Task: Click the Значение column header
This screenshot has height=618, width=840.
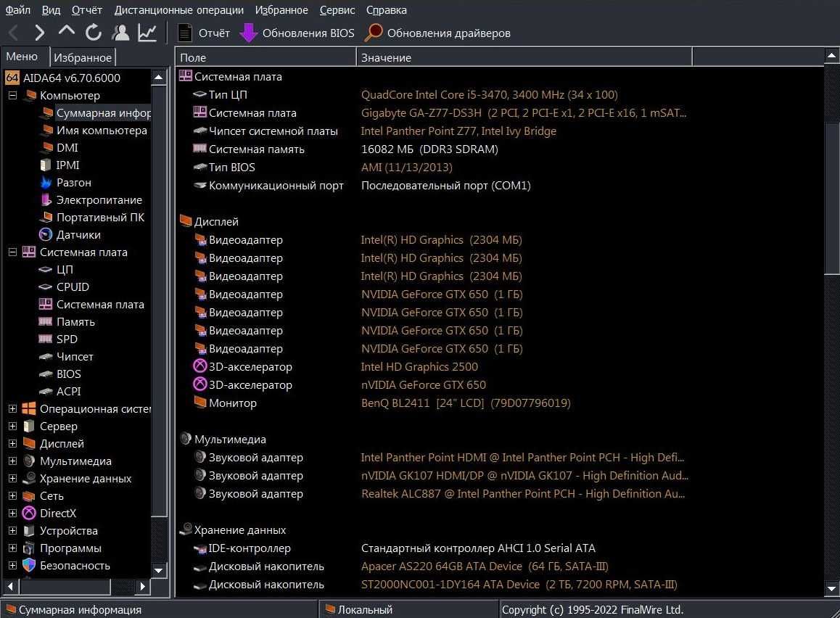Action: tap(524, 57)
